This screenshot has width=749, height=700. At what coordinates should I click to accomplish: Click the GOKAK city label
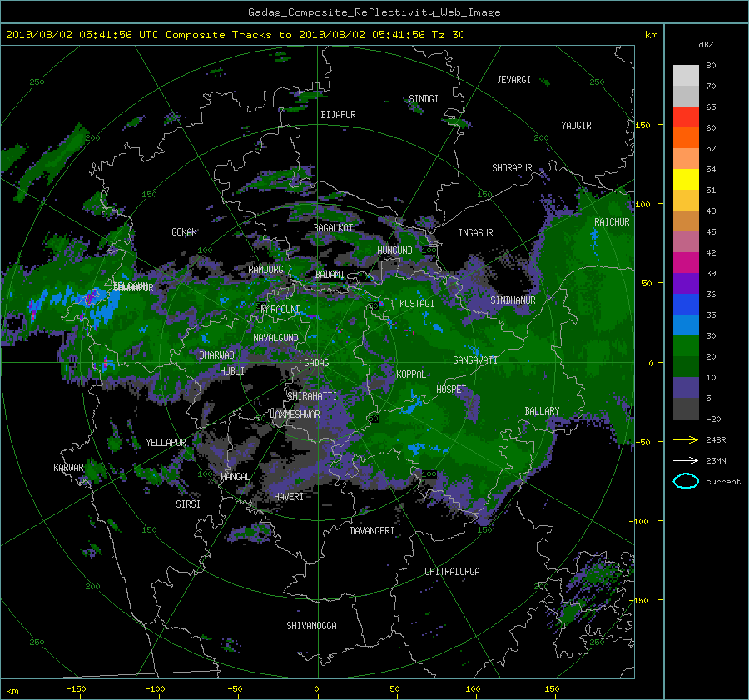point(185,232)
